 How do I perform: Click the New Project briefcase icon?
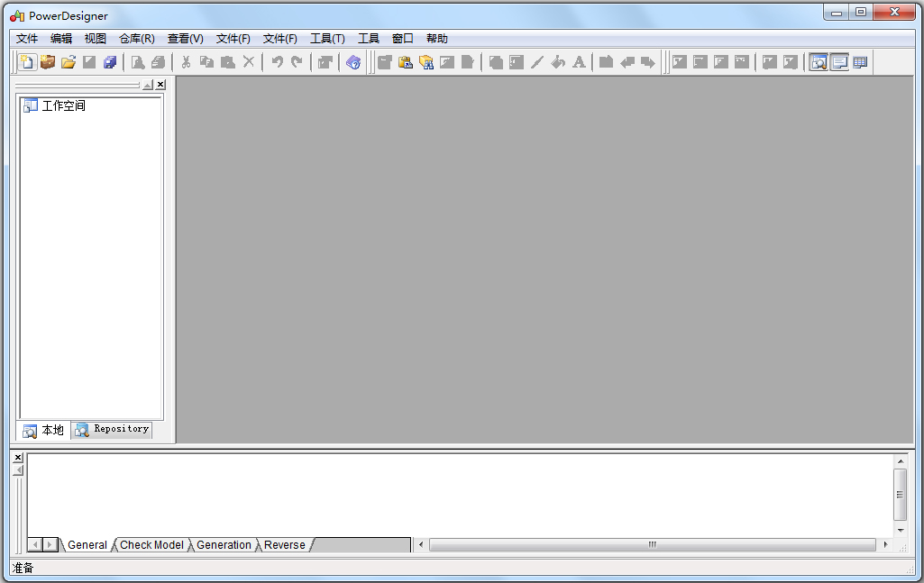(48, 62)
